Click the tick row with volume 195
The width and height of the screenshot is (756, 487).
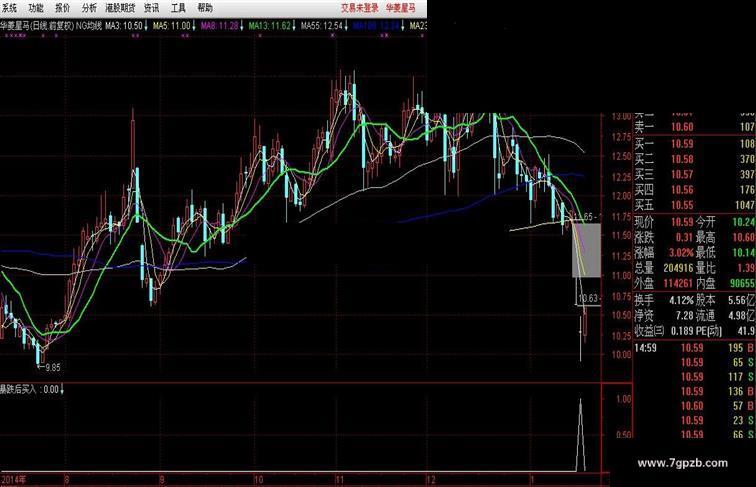coord(694,348)
